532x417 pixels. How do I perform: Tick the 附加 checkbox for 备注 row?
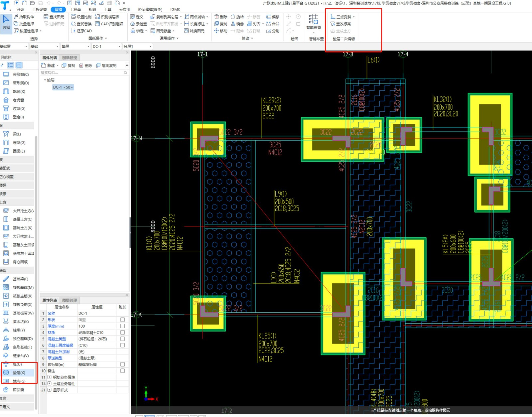click(x=122, y=371)
